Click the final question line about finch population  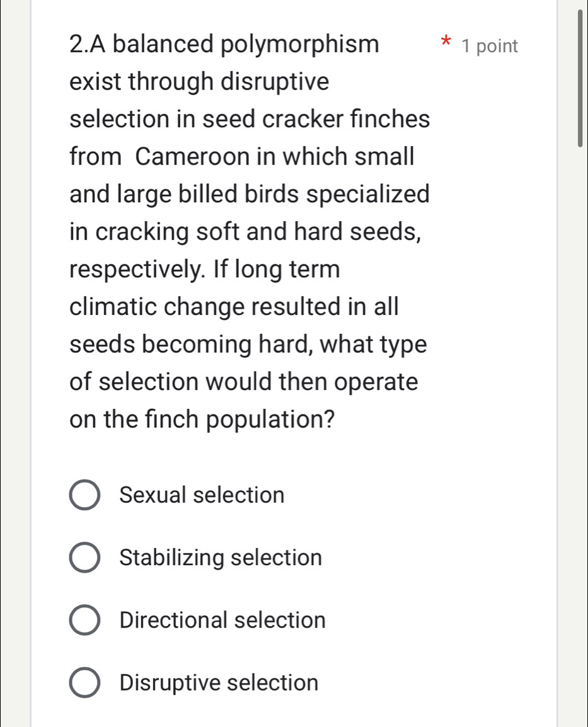pos(202,419)
